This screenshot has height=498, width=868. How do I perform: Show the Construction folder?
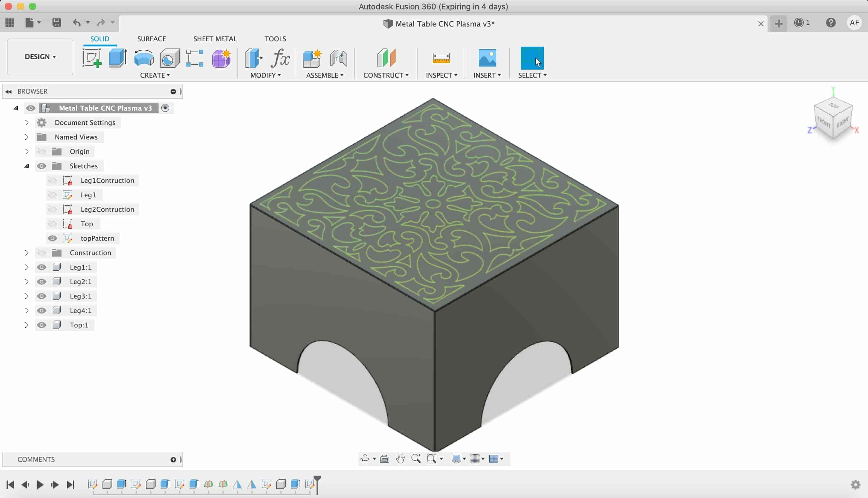[x=41, y=253]
